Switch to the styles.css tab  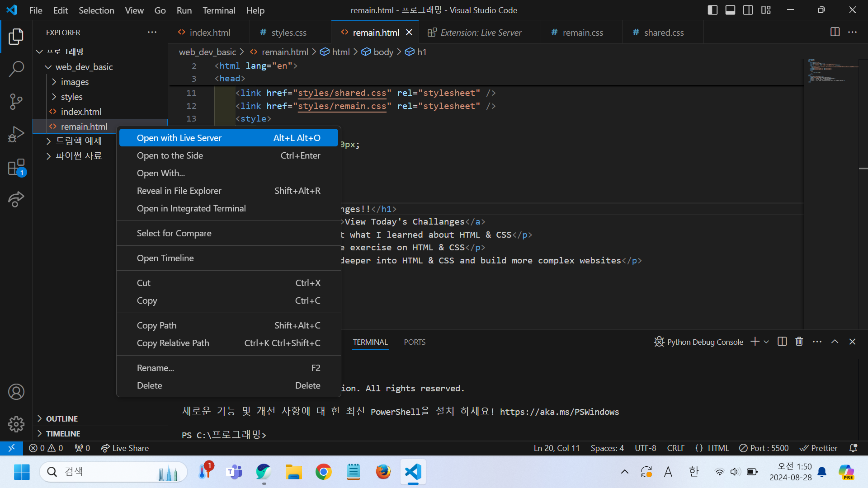[x=288, y=33]
